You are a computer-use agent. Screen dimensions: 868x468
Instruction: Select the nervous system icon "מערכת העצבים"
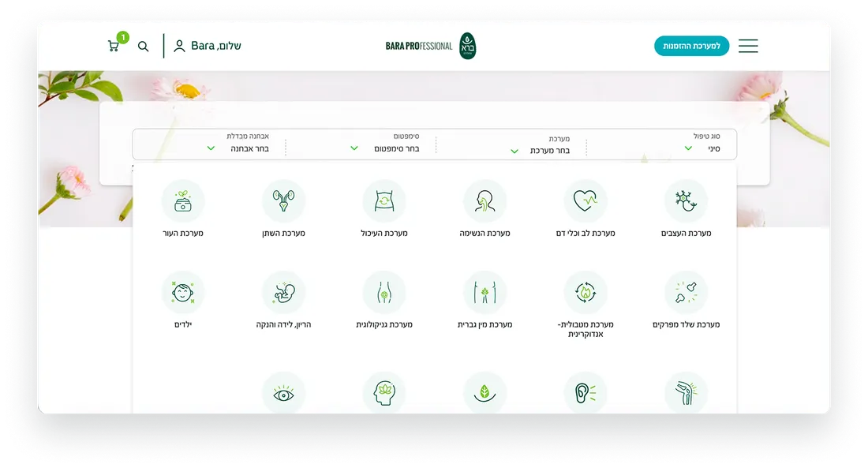click(687, 200)
